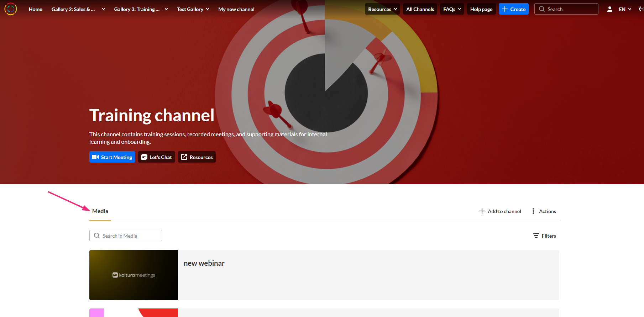Click the magnifier icon in top search
The width and height of the screenshot is (644, 317).
click(542, 9)
